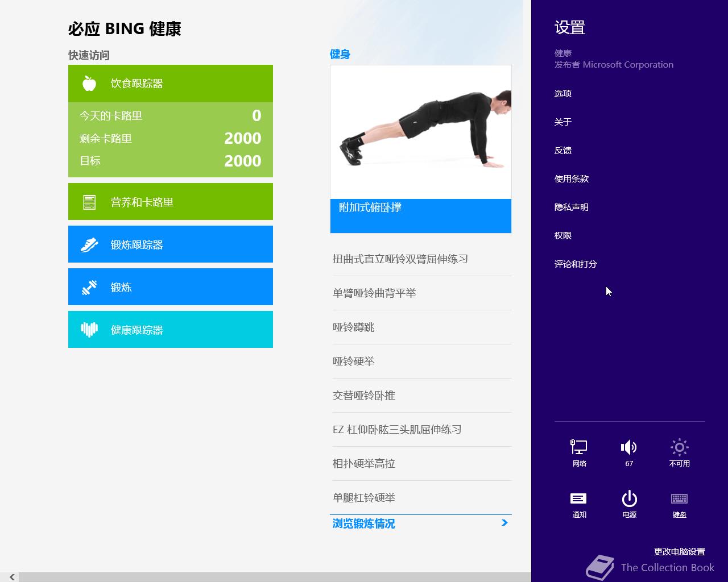Click the dumbbell icon on 锻炼 tile

(x=89, y=288)
